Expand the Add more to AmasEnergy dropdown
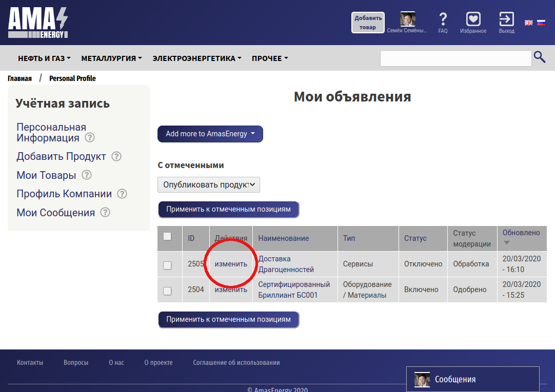 tap(210, 134)
